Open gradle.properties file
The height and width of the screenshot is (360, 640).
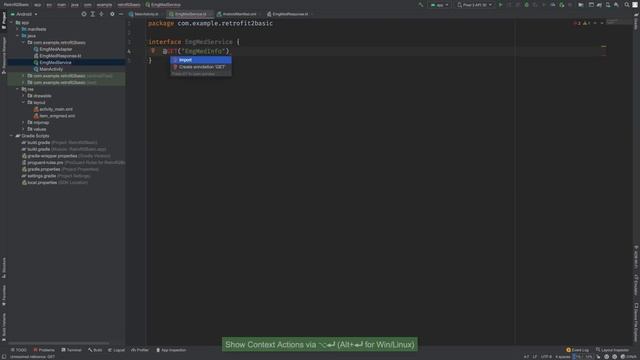pos(60,169)
